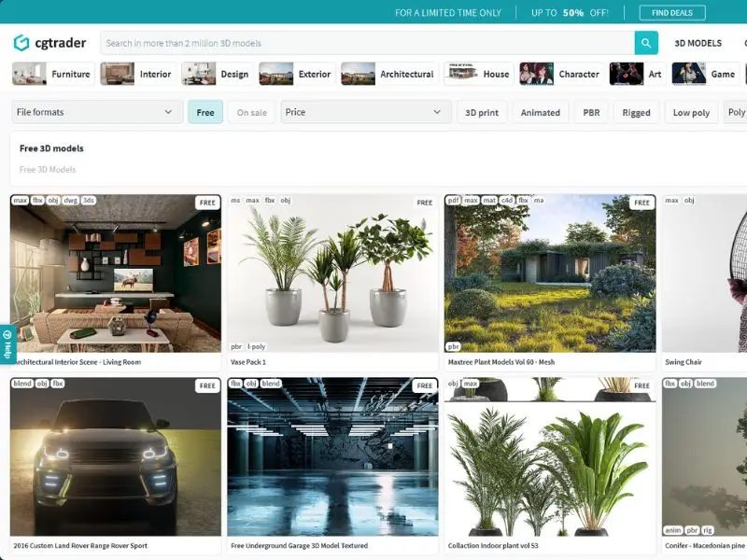This screenshot has width=747, height=560.
Task: Open Vase Pack 1 title link
Action: pyautogui.click(x=248, y=362)
